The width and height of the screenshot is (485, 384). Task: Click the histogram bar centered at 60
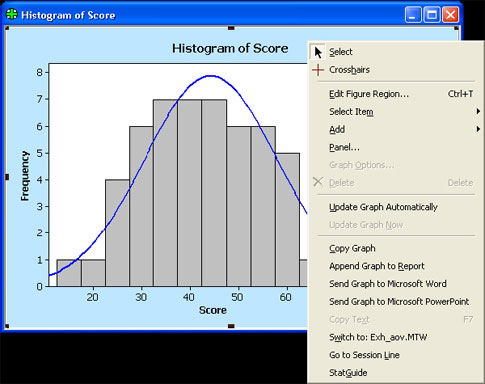[287, 220]
